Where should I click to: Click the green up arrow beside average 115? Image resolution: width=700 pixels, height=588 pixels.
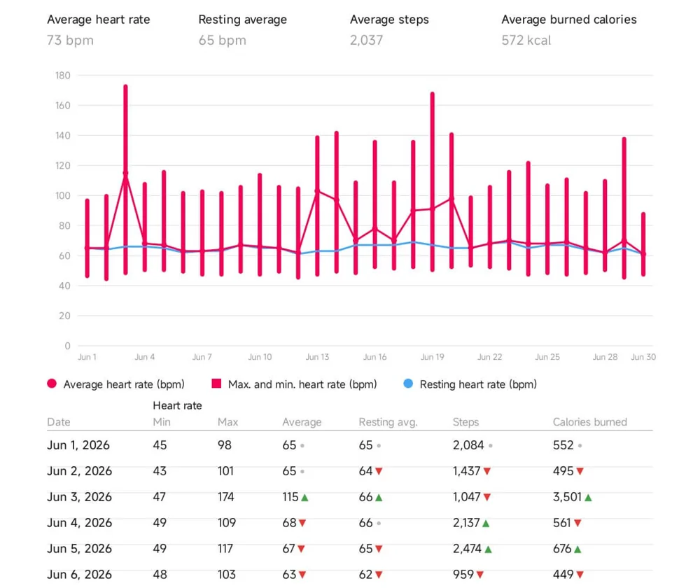[x=304, y=498]
